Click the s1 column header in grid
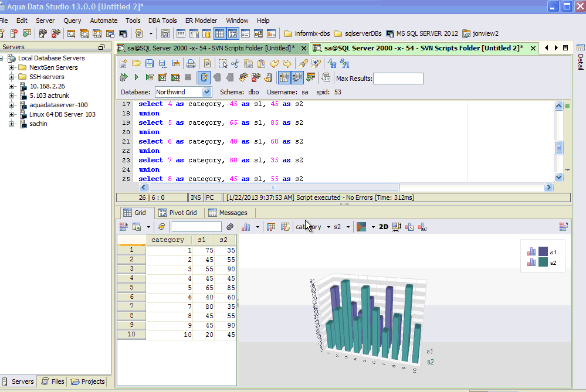This screenshot has height=392, width=586. coord(202,240)
